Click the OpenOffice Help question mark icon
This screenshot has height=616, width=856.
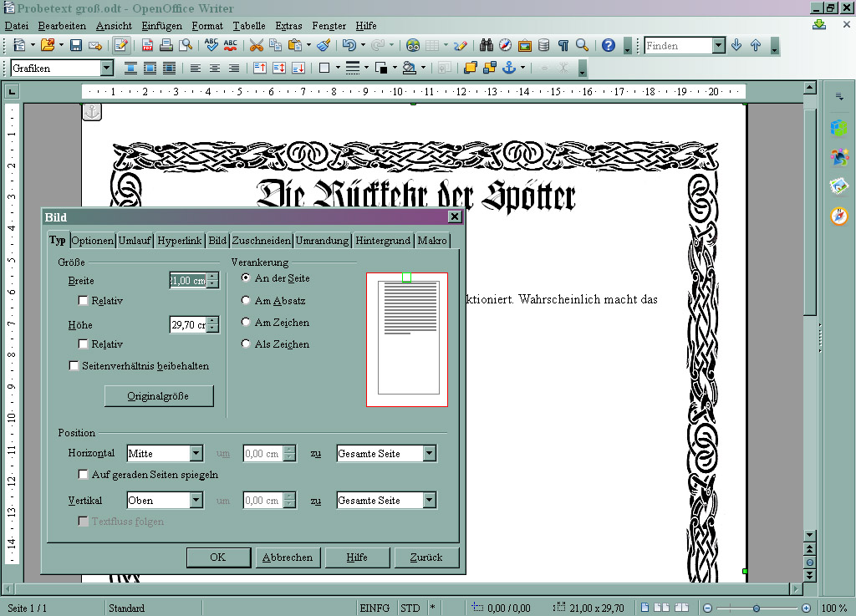tap(609, 45)
